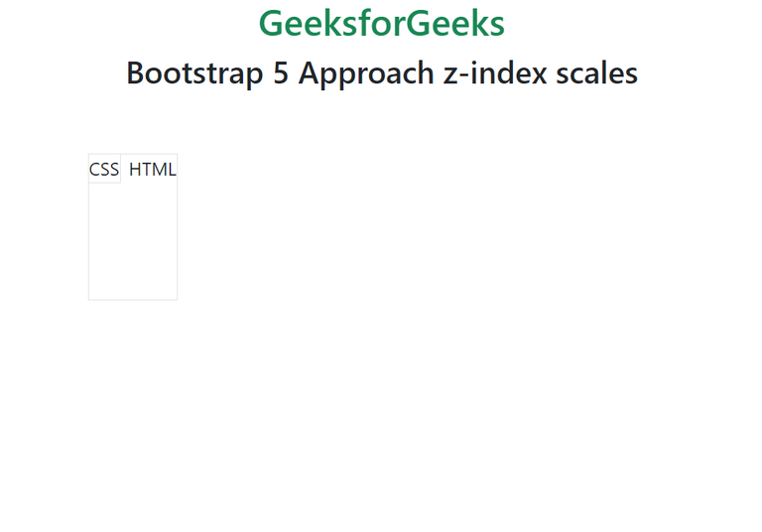Click the bottom-left corner of the large box

tap(89, 299)
